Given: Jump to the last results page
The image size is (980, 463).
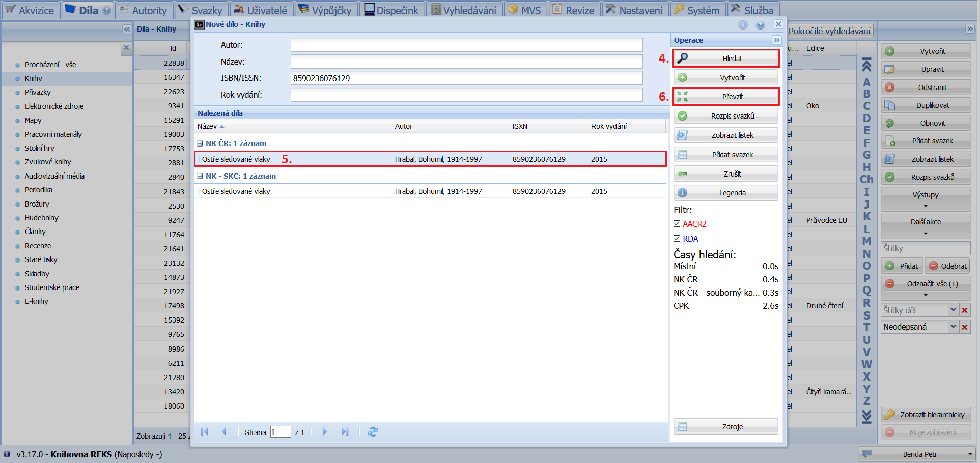Looking at the screenshot, I should 345,432.
